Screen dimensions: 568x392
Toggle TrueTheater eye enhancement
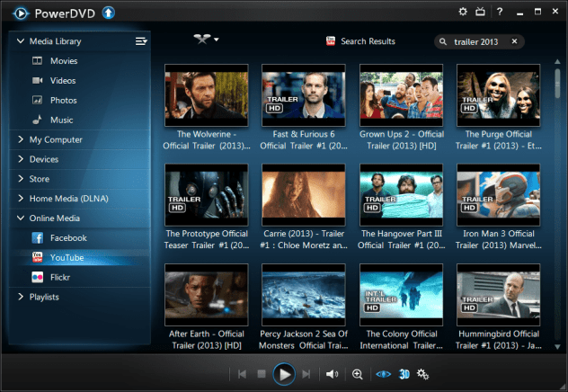[382, 374]
